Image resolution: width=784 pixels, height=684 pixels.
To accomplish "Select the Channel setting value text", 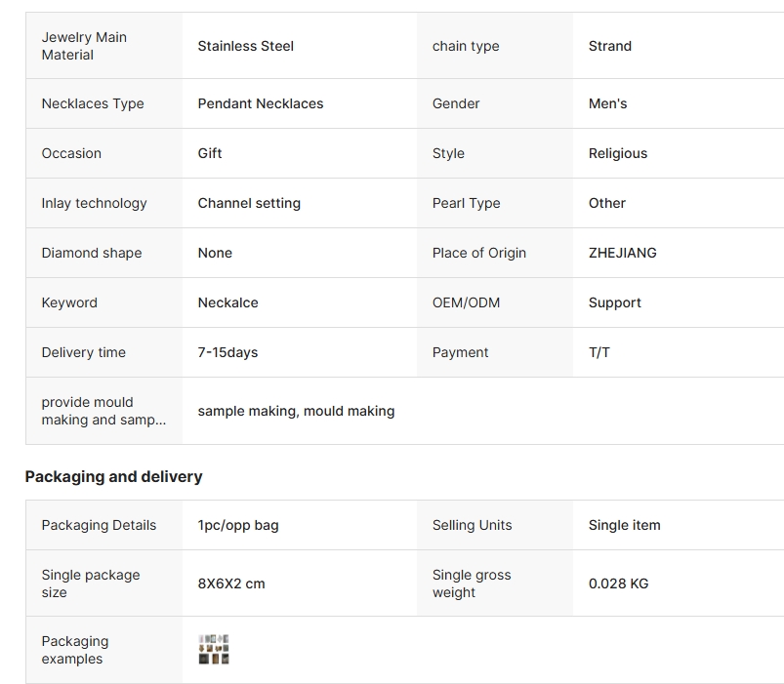I will click(x=249, y=203).
